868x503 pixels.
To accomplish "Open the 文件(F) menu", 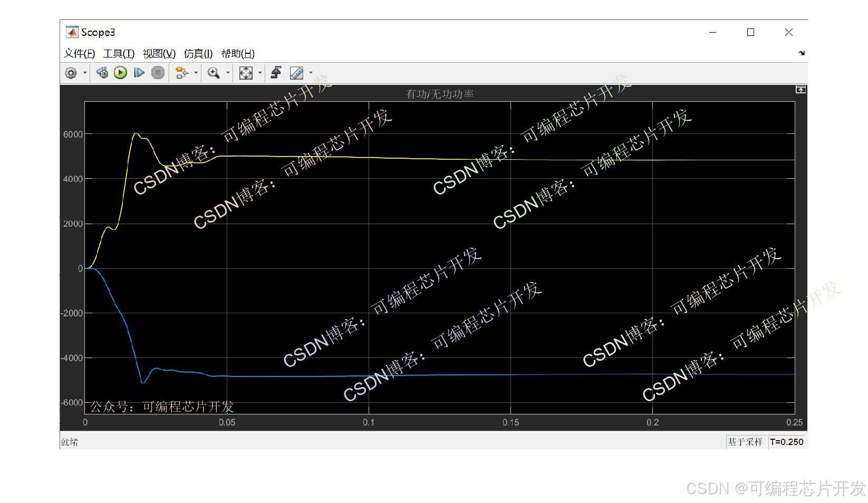I will [80, 54].
